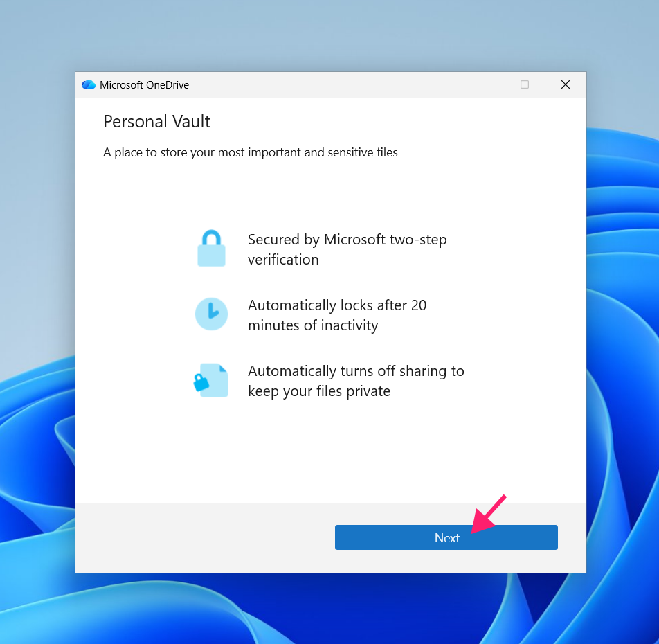This screenshot has width=659, height=644.
Task: Close the Microsoft OneDrive window
Action: pos(566,84)
